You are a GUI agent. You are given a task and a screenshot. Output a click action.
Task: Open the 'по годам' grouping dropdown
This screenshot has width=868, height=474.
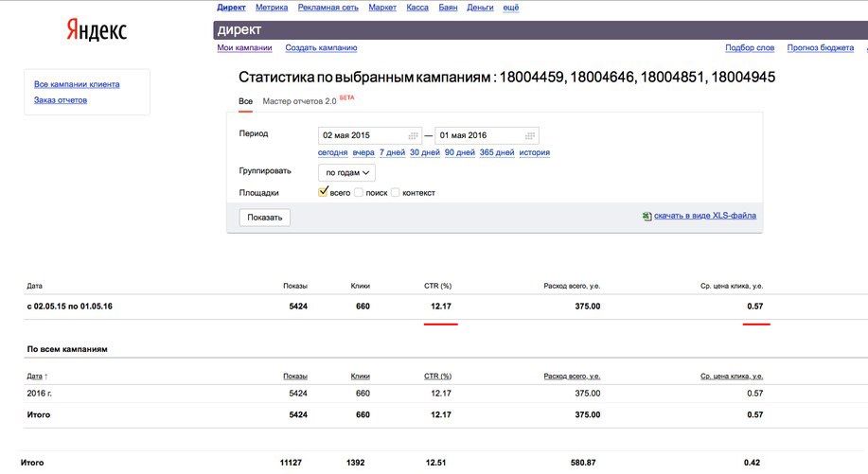(x=347, y=172)
